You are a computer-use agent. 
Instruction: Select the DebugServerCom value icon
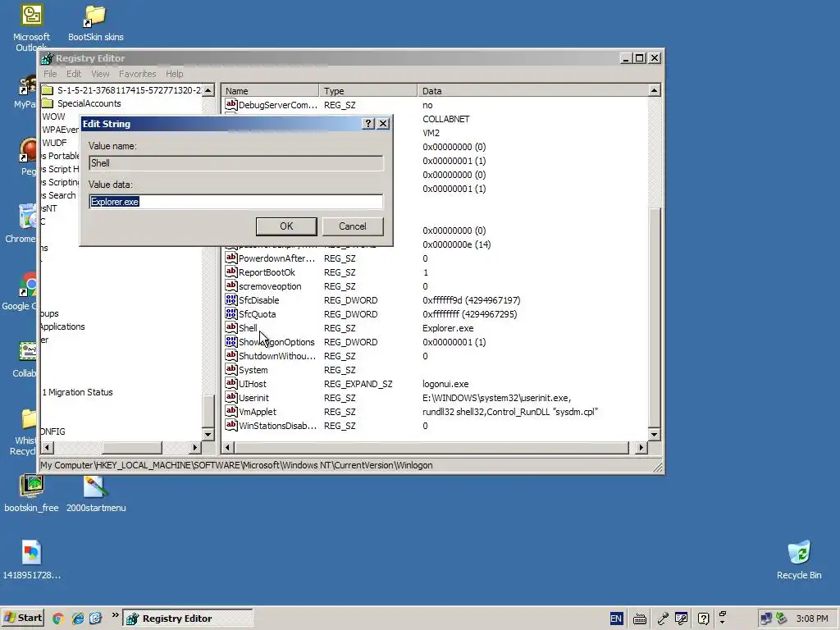231,104
